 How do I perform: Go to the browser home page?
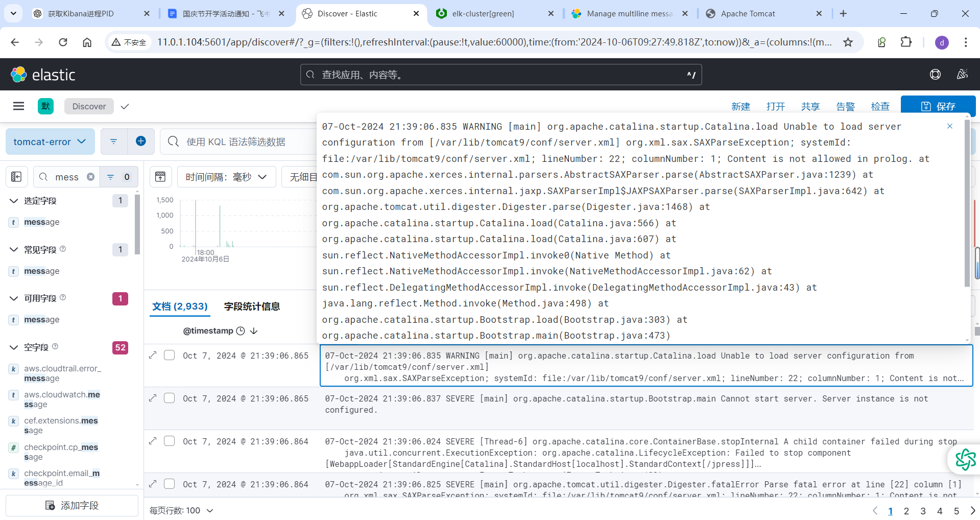point(87,42)
